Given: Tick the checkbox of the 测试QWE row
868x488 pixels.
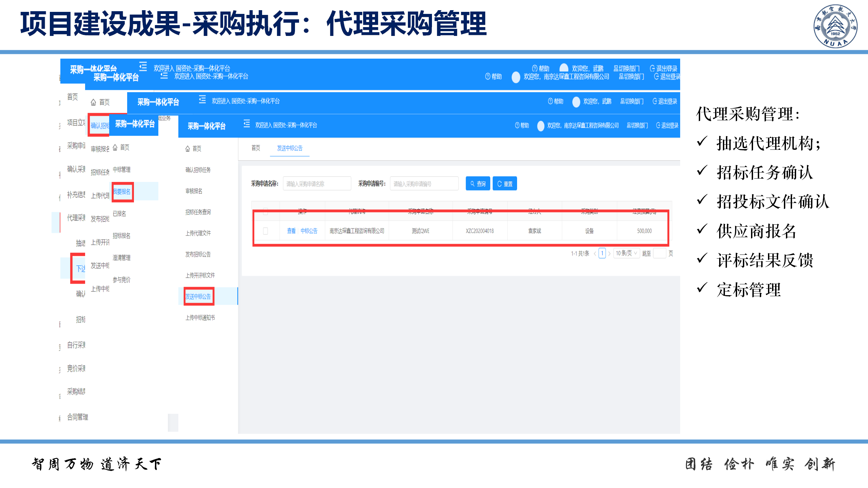Looking at the screenshot, I should 265,231.
